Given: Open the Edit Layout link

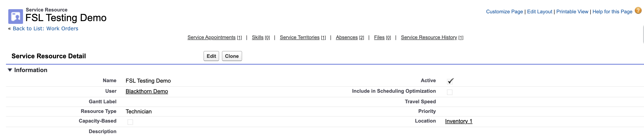Looking at the screenshot, I should click(x=540, y=12).
